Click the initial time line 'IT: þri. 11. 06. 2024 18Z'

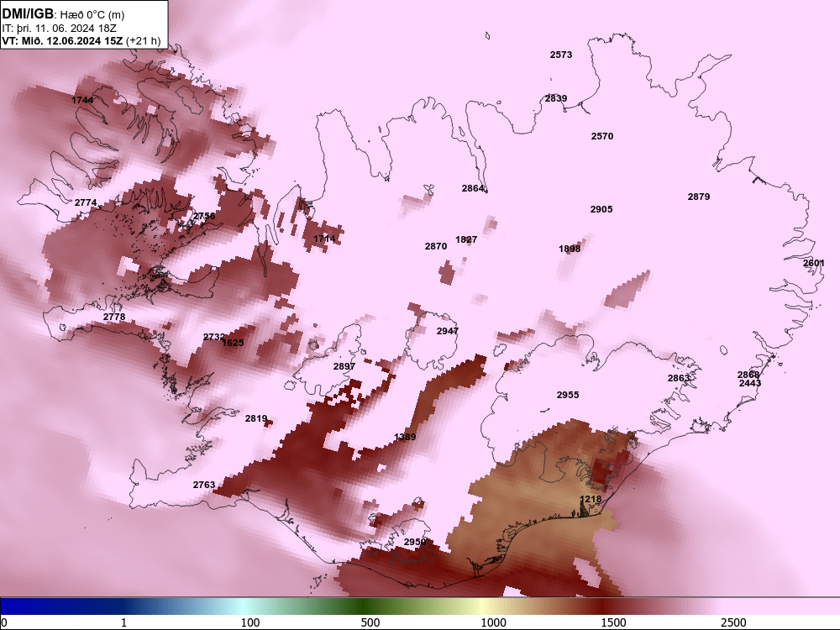pos(59,28)
